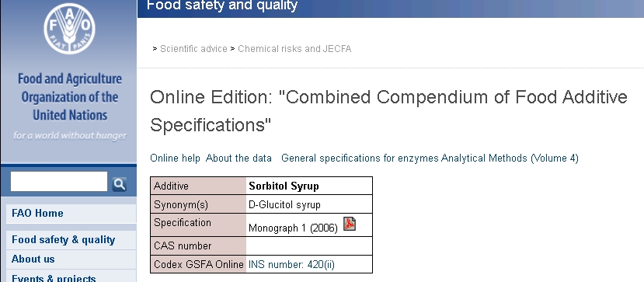Follow the Scientific advice breadcrumb link
Screen dimensions: 644x282
pyautogui.click(x=193, y=49)
